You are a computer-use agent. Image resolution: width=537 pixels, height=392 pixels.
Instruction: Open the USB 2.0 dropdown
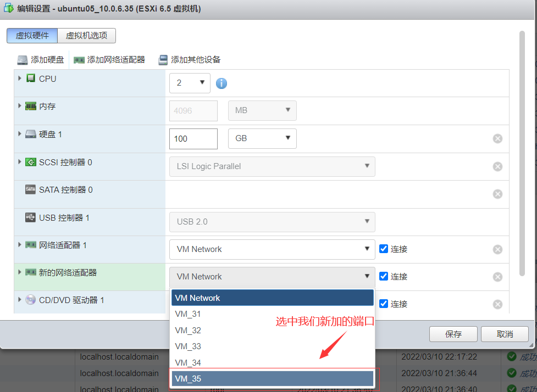pyautogui.click(x=272, y=222)
